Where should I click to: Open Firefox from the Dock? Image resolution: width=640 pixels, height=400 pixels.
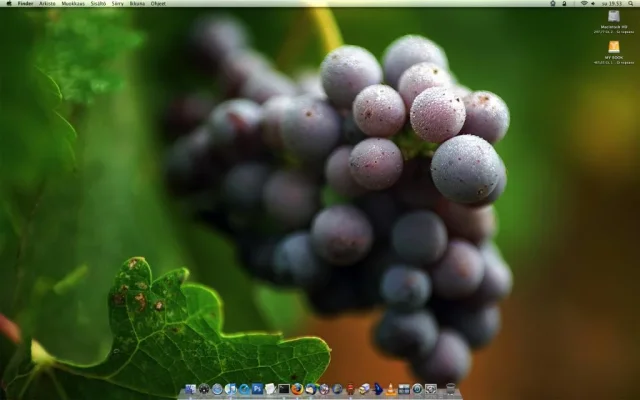tap(297, 389)
